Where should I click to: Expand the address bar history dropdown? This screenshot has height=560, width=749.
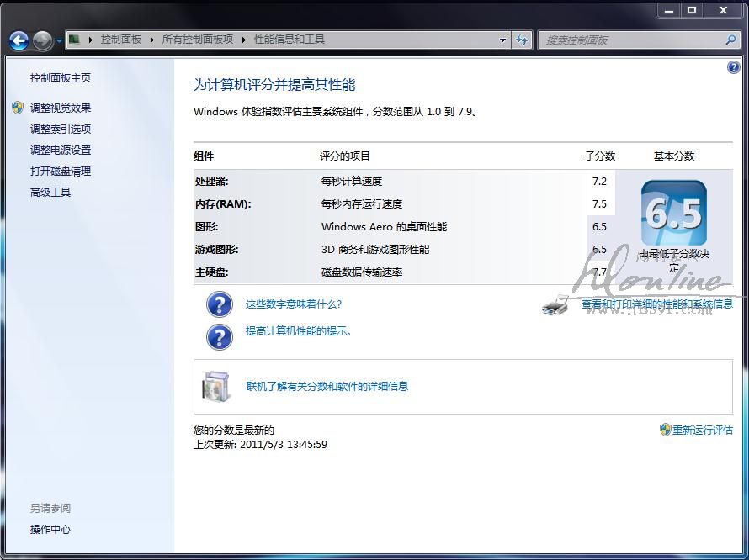[503, 40]
